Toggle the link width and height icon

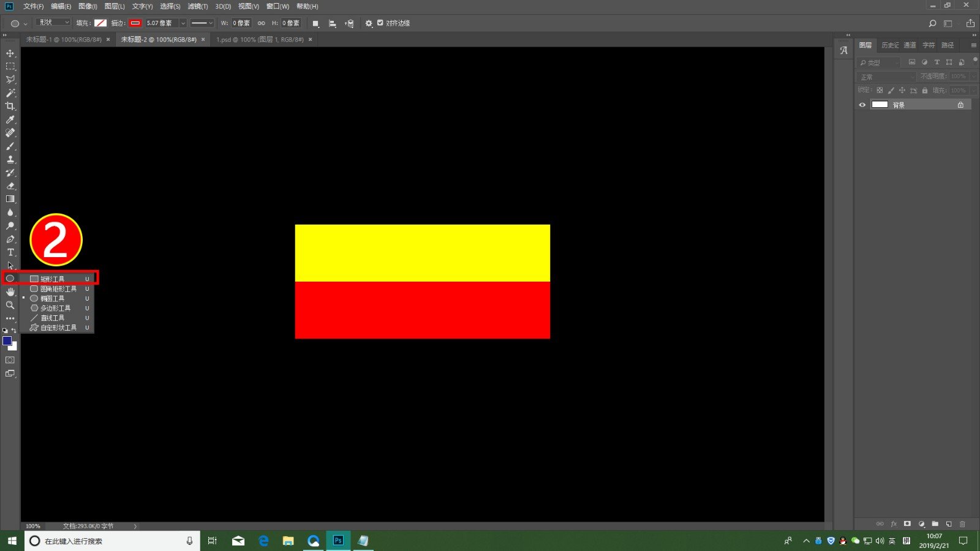pos(262,23)
